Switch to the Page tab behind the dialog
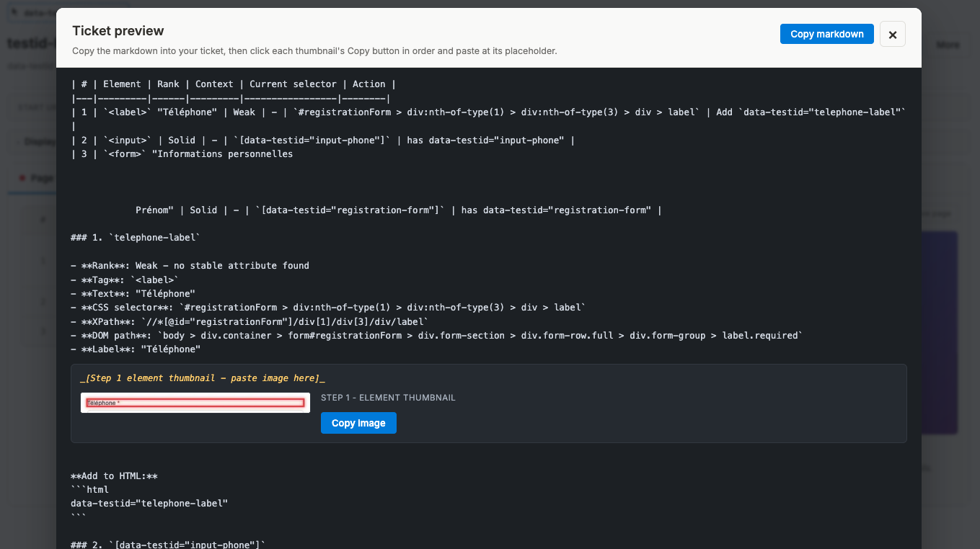980x549 pixels. click(x=36, y=178)
